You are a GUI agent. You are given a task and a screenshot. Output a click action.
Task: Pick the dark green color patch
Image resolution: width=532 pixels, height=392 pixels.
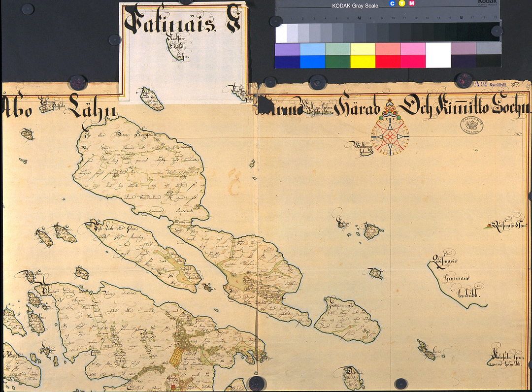point(337,62)
